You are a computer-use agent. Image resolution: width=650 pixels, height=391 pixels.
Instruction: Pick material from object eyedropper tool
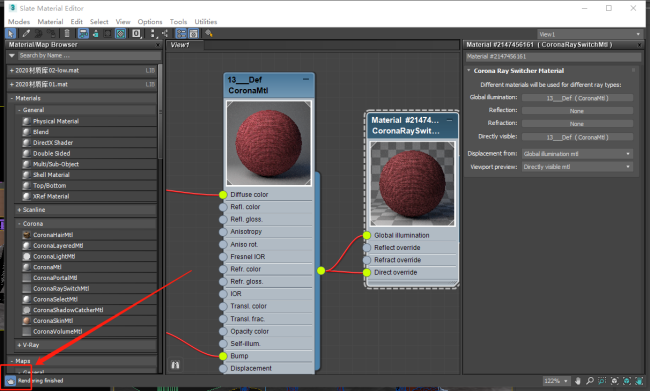tap(26, 34)
